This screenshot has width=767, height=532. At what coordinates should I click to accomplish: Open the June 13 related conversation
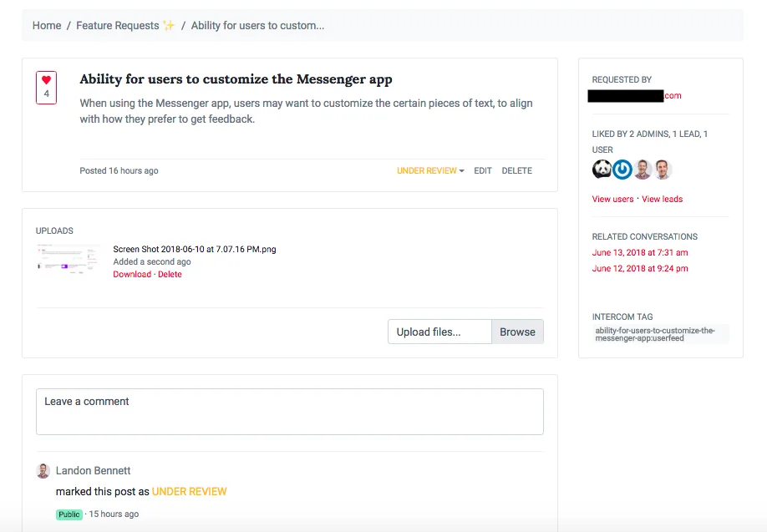pos(638,252)
